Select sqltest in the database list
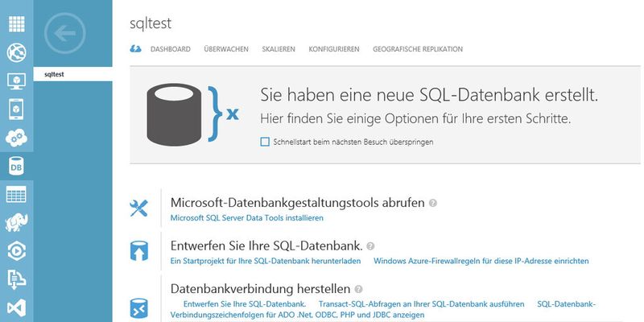This screenshot has width=644, height=322. [x=72, y=74]
